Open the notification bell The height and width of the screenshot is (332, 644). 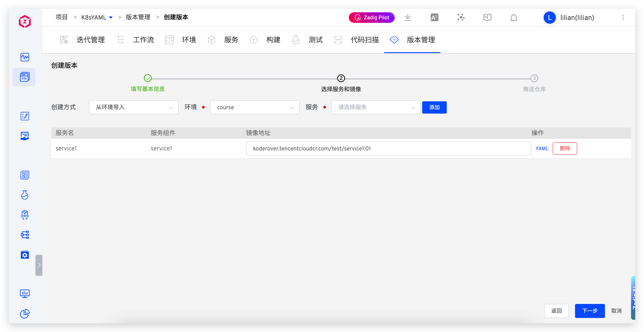(514, 18)
